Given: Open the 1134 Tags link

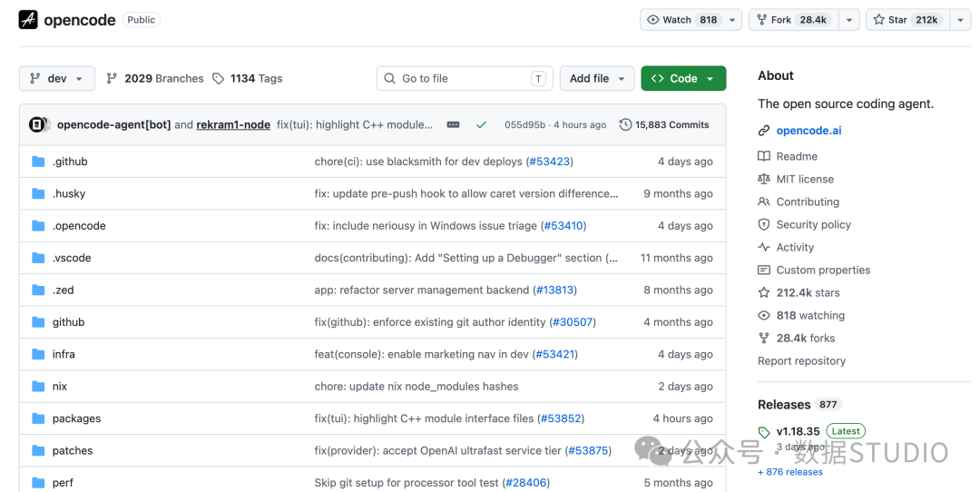Looking at the screenshot, I should point(248,78).
